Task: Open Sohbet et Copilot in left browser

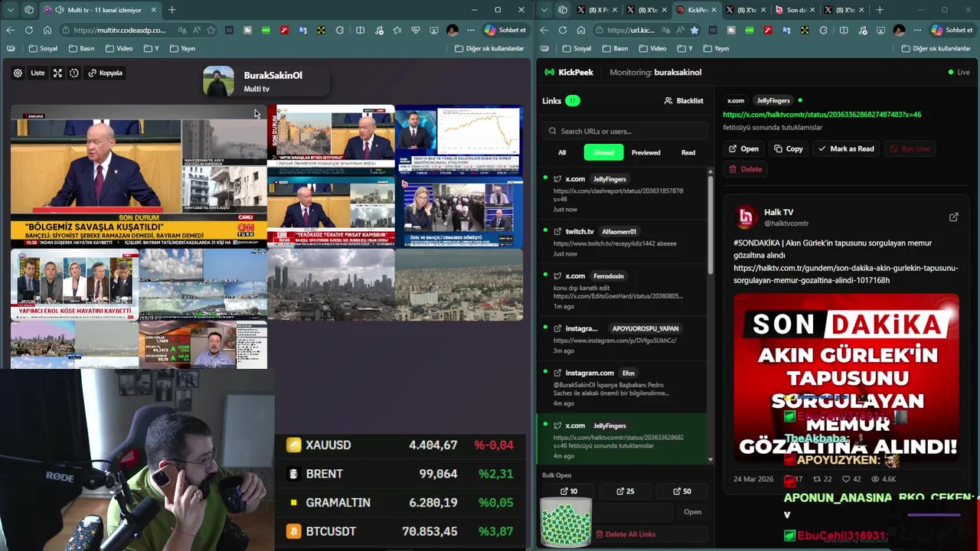Action: (x=505, y=30)
